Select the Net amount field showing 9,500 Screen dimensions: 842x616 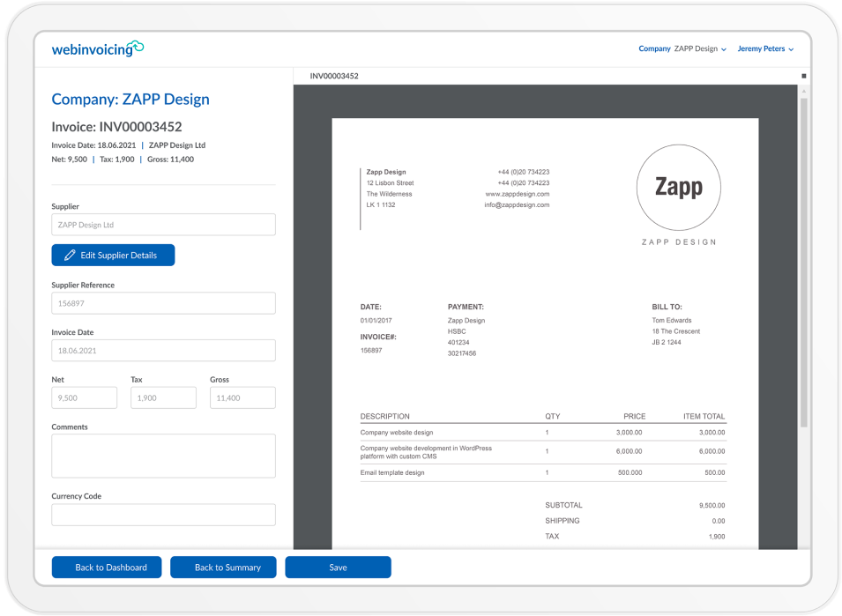pos(84,397)
